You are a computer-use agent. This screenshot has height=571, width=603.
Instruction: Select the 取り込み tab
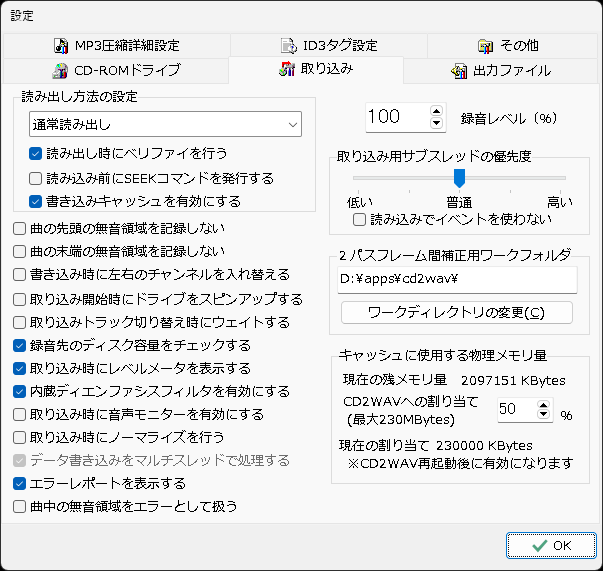tap(316, 70)
